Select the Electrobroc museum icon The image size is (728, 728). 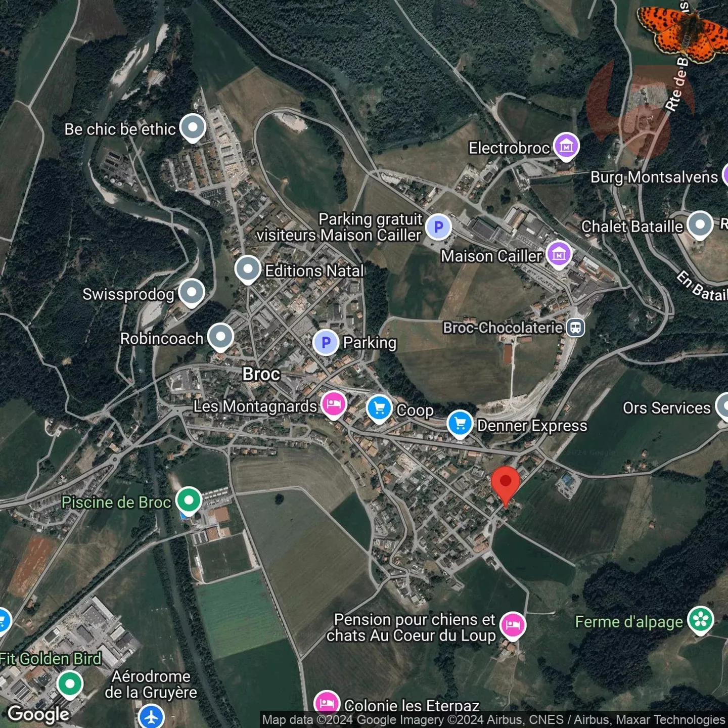tap(566, 147)
